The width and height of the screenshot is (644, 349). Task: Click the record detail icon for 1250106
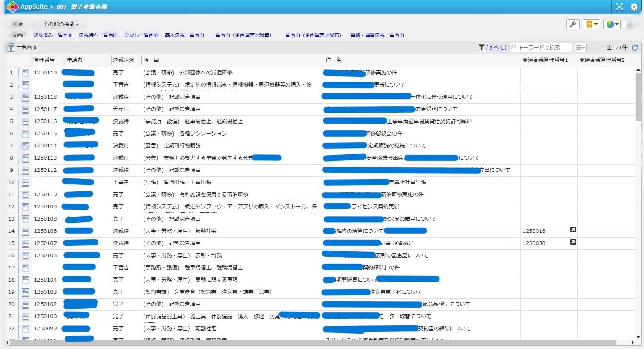[x=25, y=231]
